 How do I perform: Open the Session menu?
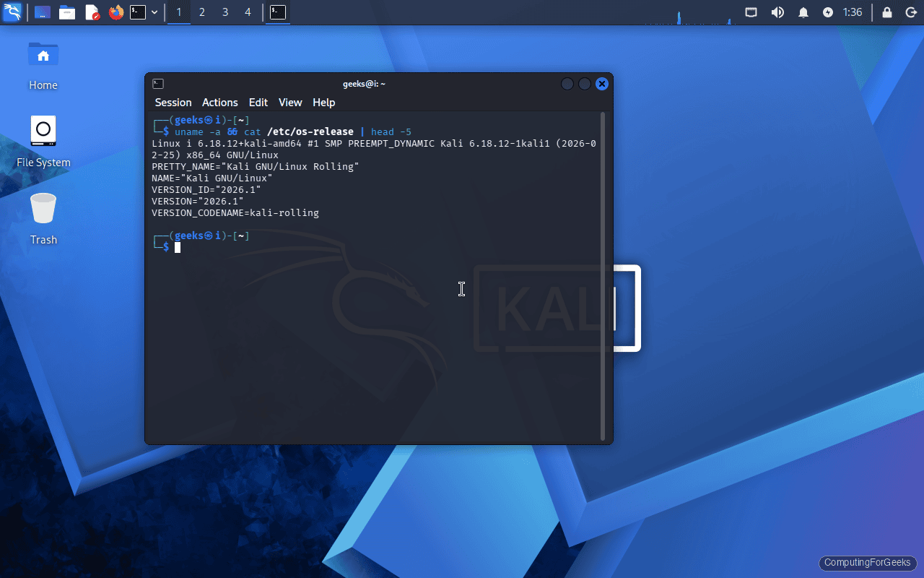coord(173,102)
